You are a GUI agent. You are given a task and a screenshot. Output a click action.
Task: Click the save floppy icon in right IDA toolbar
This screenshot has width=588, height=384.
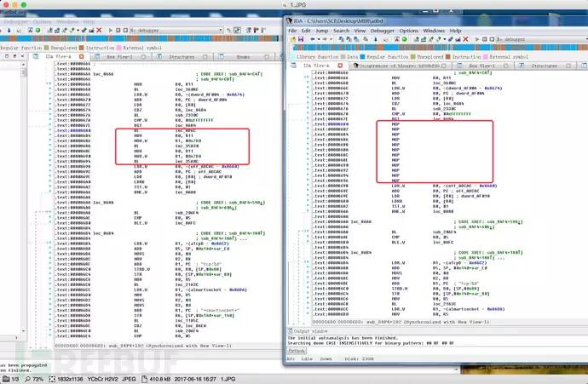pos(301,39)
